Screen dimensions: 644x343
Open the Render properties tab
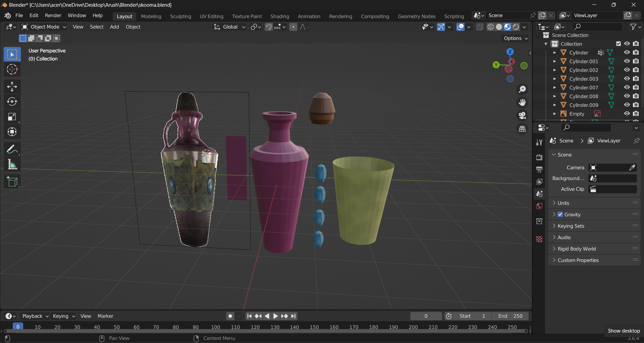coord(539,157)
